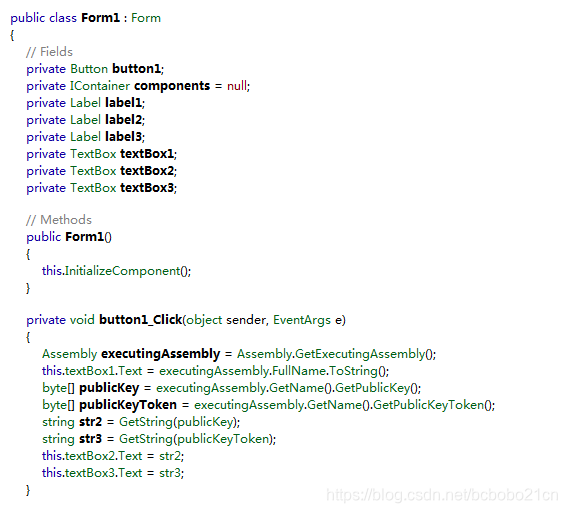The height and width of the screenshot is (513, 567).
Task: Follow the GetPublicKeyToken method link
Action: 429,405
